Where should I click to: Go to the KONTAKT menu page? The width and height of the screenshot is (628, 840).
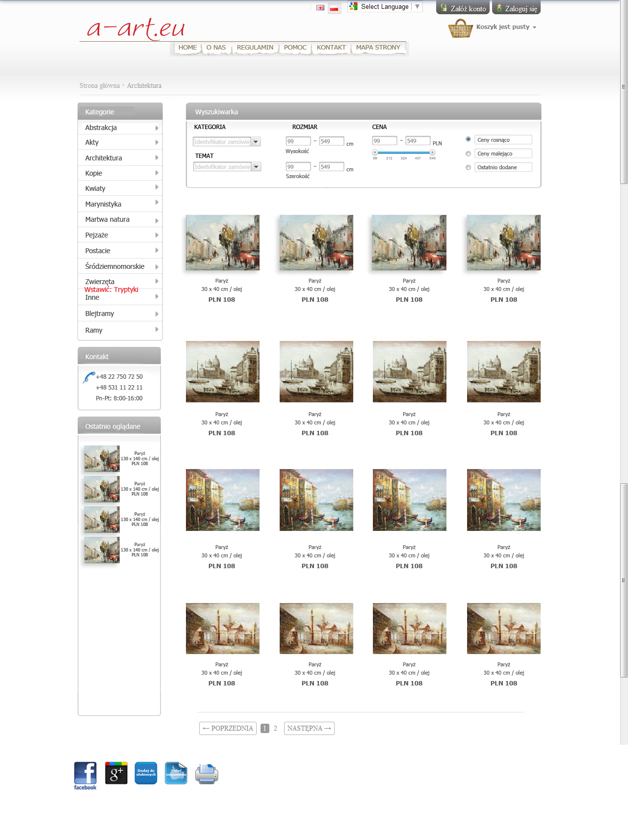pyautogui.click(x=331, y=48)
